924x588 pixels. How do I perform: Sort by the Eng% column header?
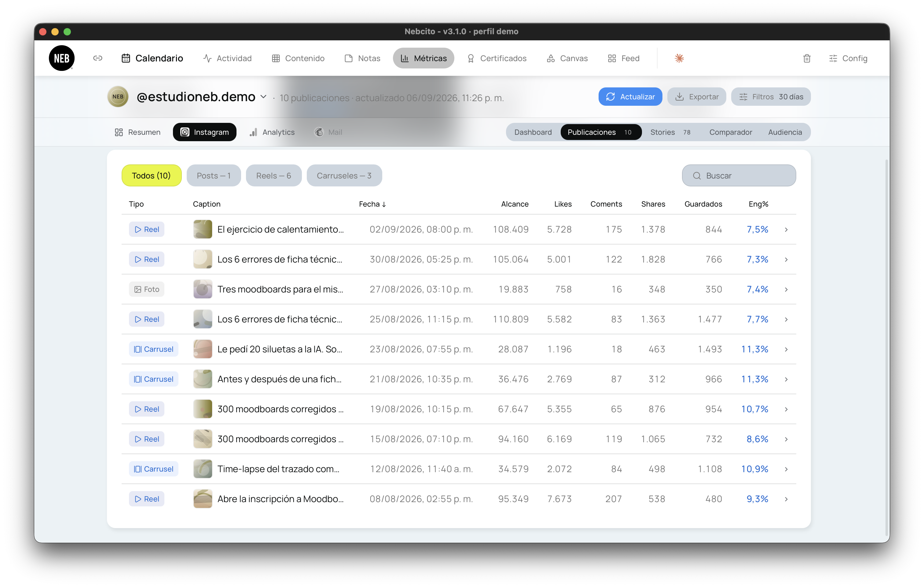[758, 204]
